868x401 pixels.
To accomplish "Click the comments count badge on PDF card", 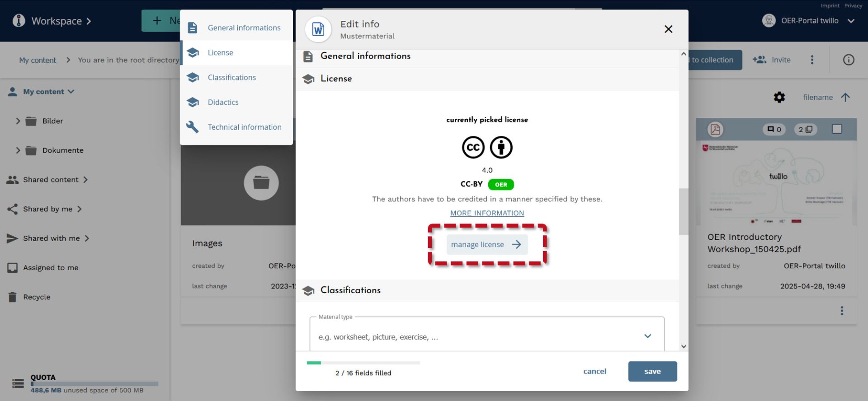I will point(774,130).
